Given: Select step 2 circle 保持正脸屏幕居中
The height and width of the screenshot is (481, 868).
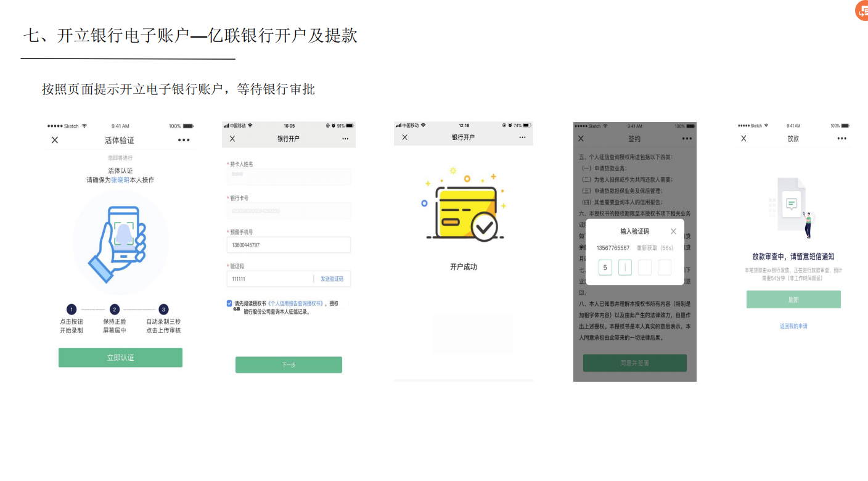Looking at the screenshot, I should click(115, 310).
